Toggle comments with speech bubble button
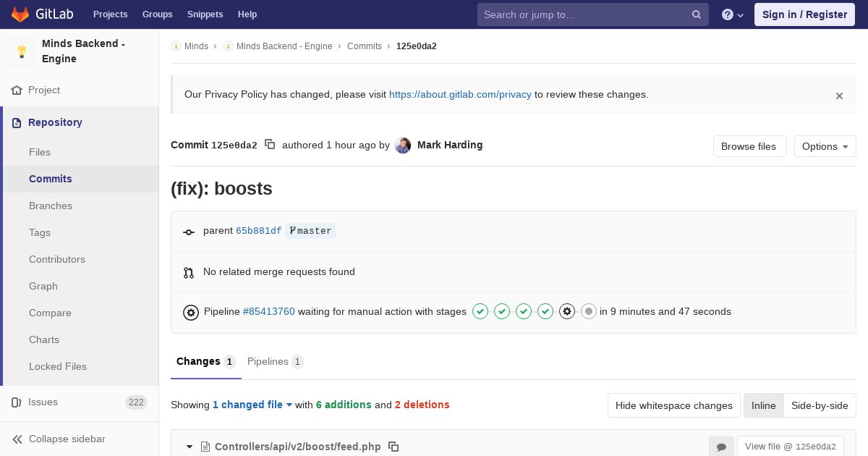This screenshot has width=868, height=456. tap(721, 447)
